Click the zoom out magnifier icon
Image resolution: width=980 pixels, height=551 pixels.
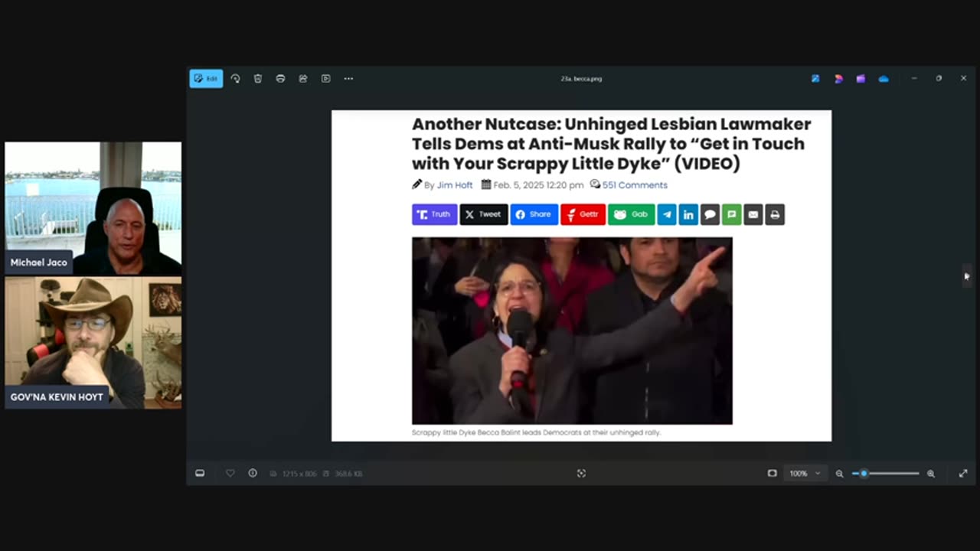click(839, 474)
